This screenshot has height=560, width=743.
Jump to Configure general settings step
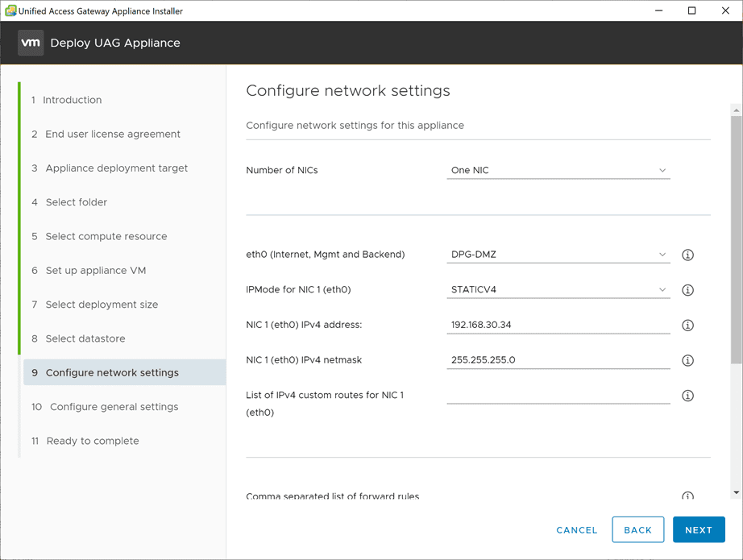click(113, 407)
